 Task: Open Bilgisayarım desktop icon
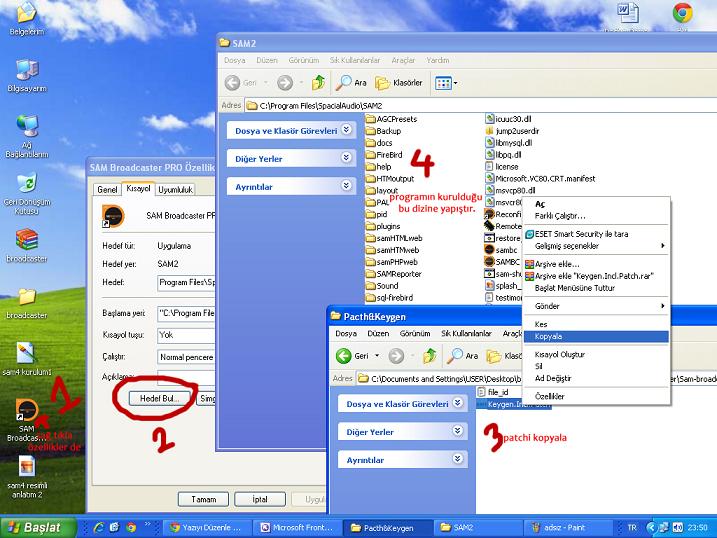[27, 76]
